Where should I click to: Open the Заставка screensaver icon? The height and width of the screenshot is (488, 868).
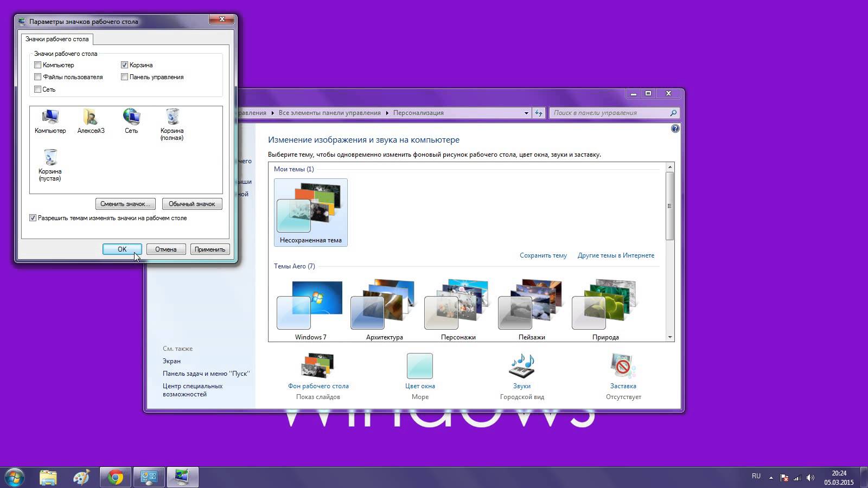[623, 366]
